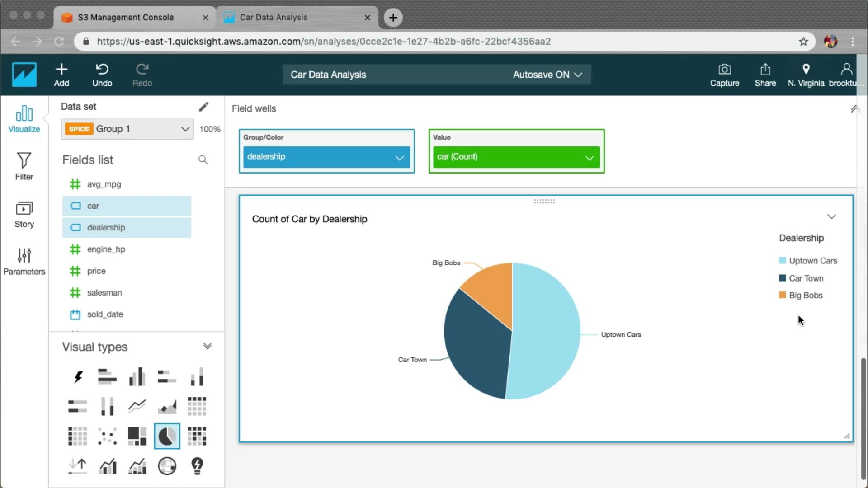Choose the scatter plot visual type
The height and width of the screenshot is (488, 868).
tap(107, 436)
